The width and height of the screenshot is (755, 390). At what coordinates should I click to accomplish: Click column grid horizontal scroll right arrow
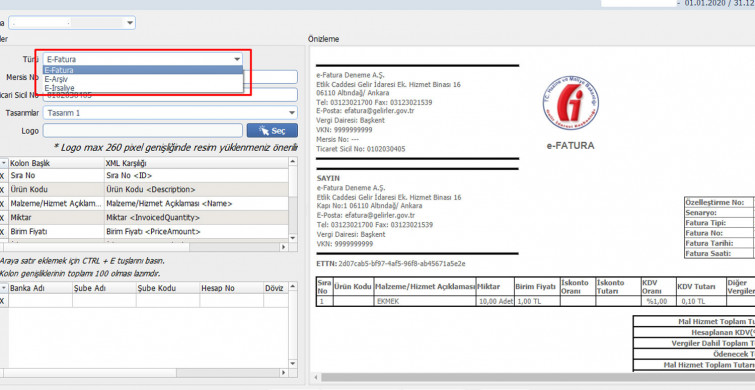click(x=283, y=247)
